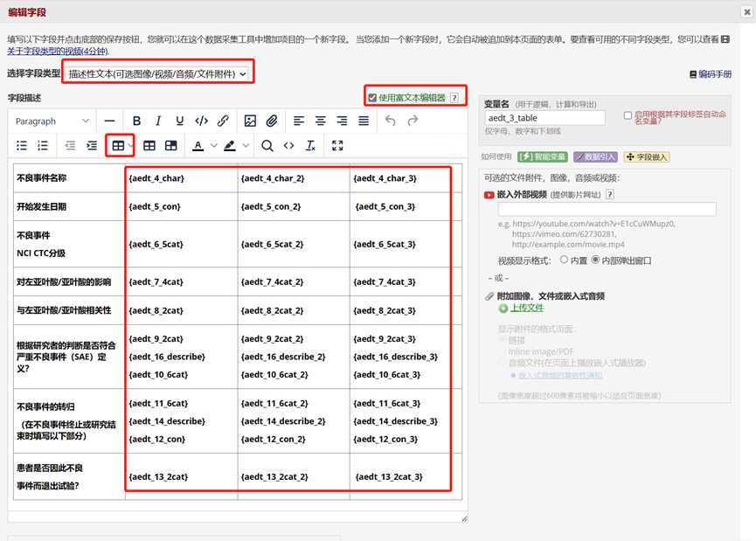Viewport: 756px width, 541px height.
Task: Apply italic formatting
Action: coord(158,121)
